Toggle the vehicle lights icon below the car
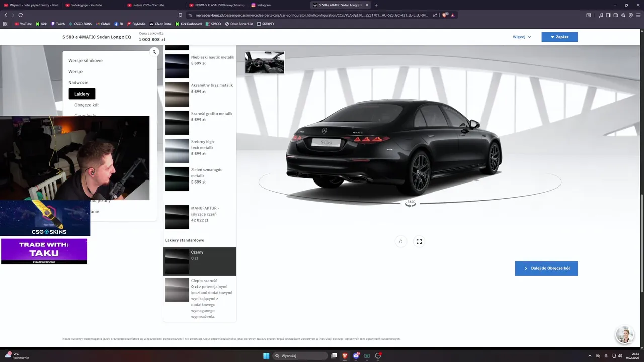Image resolution: width=644 pixels, height=362 pixels. point(401,241)
